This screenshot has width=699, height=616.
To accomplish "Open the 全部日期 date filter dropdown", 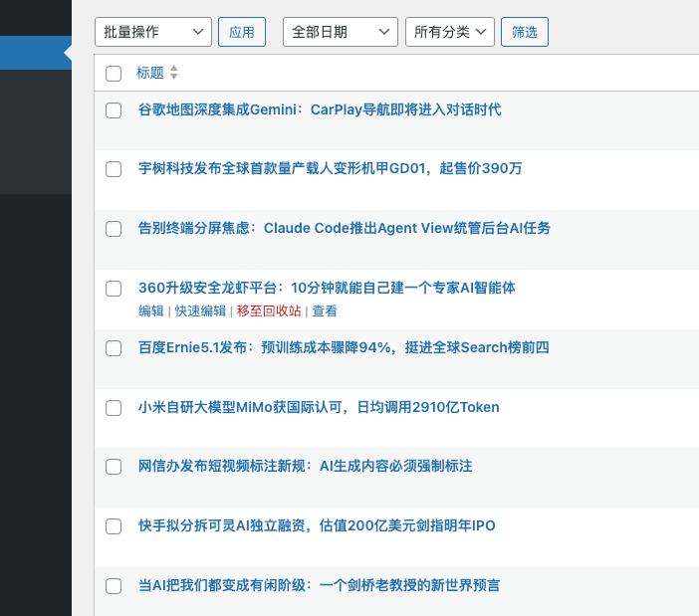I will pyautogui.click(x=341, y=32).
